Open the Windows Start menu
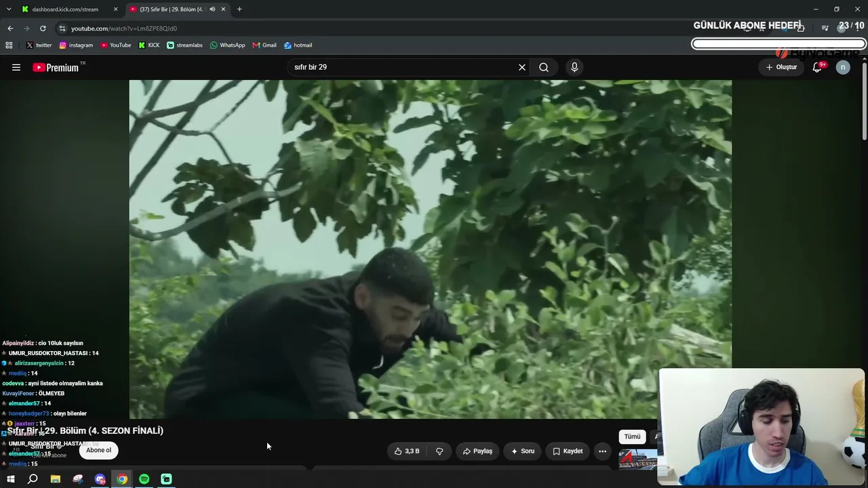 pos(10,479)
